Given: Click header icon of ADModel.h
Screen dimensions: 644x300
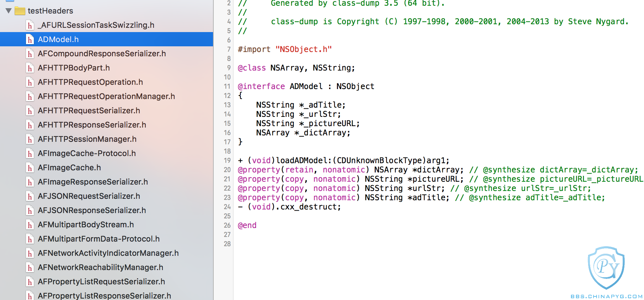Looking at the screenshot, I should [x=30, y=40].
